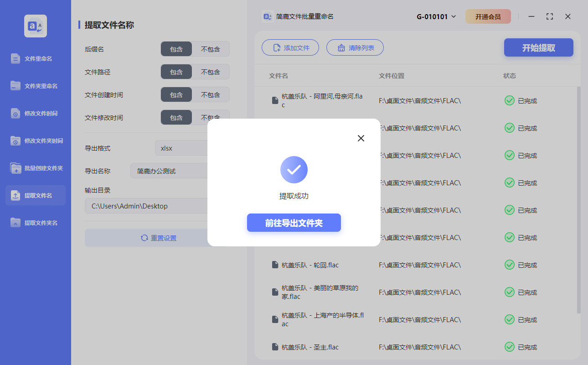The width and height of the screenshot is (588, 365).
Task: Set 后缀名 to 包含
Action: pos(176,49)
